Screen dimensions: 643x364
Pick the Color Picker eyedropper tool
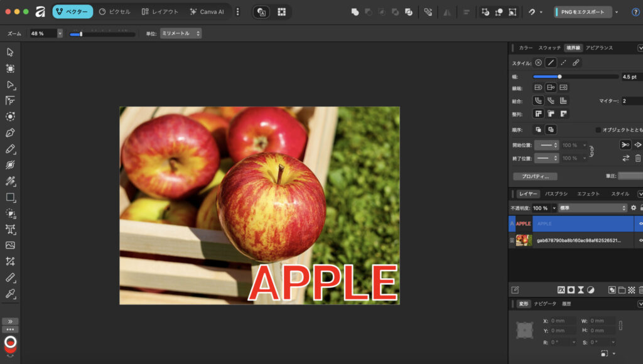tap(10, 294)
